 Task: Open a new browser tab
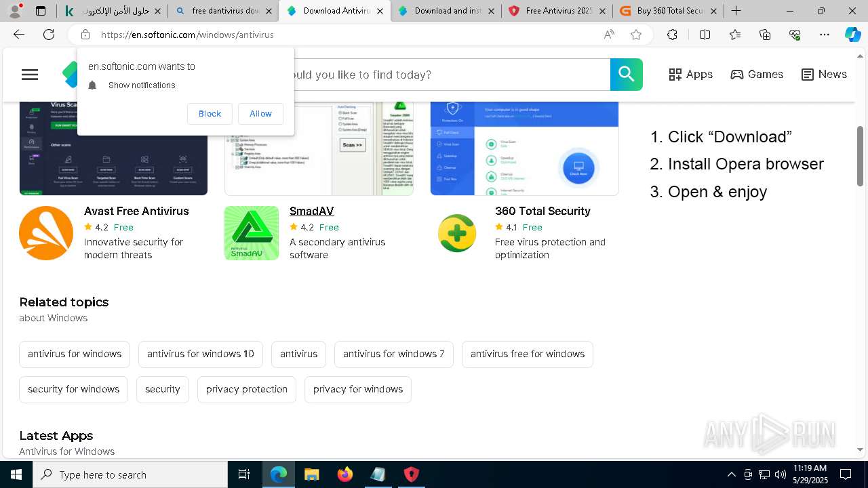point(736,11)
